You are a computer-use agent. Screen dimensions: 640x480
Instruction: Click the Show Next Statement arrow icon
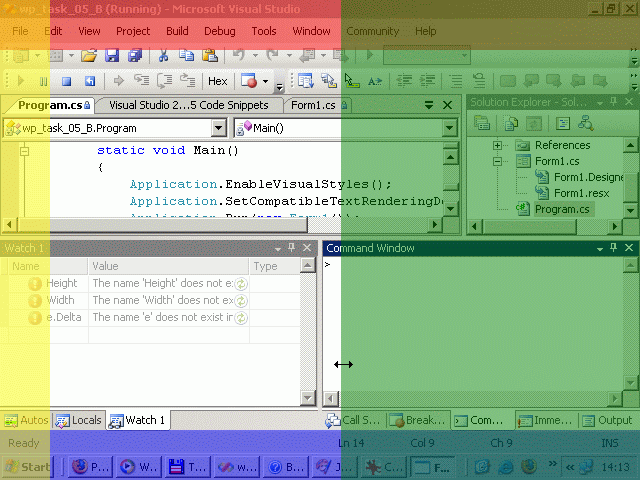118,81
